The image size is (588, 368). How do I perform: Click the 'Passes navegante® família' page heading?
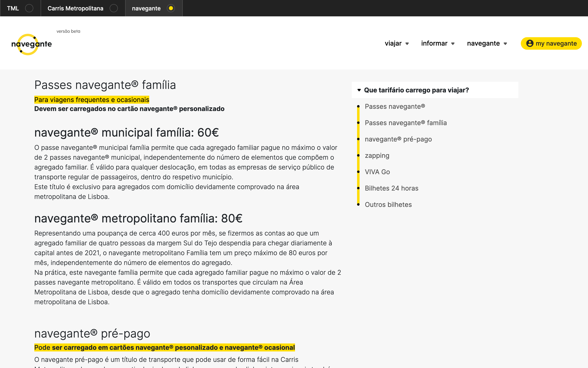coord(105,85)
